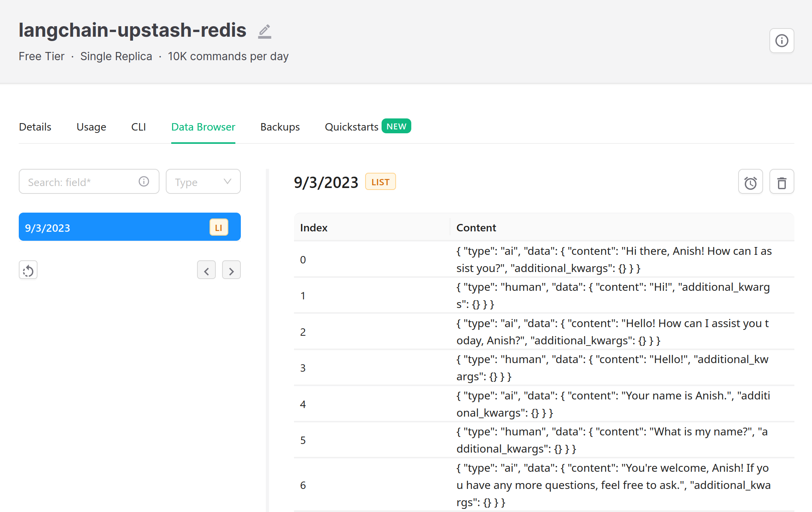The height and width of the screenshot is (512, 812).
Task: Switch to the Details tab
Action: (35, 127)
